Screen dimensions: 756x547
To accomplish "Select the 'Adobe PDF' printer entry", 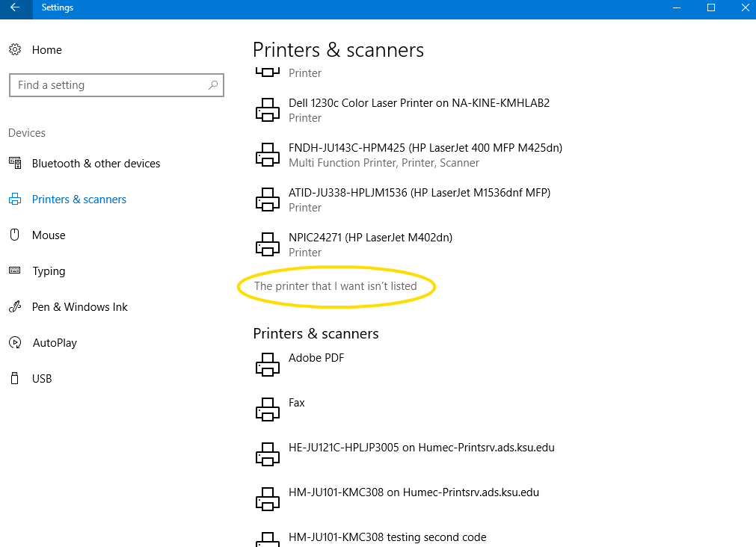I will [x=316, y=358].
